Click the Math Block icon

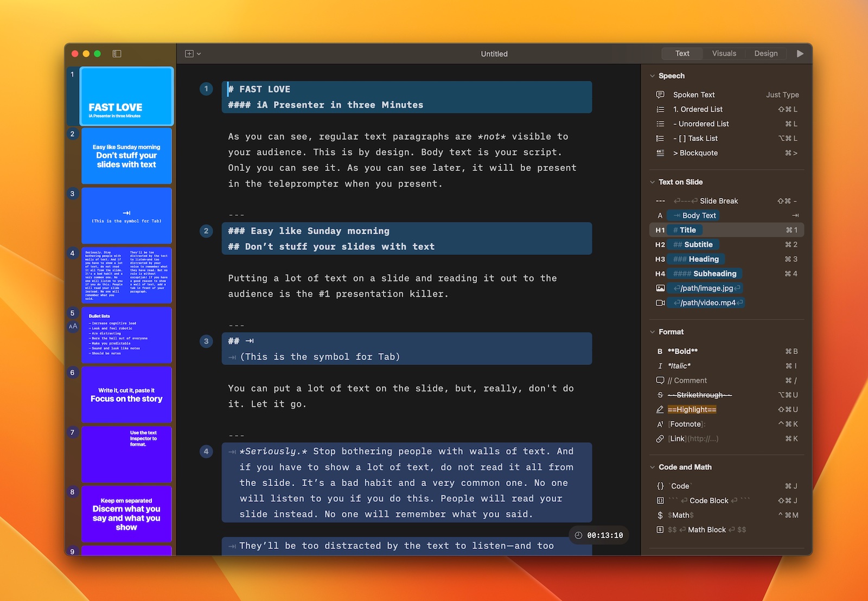[660, 530]
